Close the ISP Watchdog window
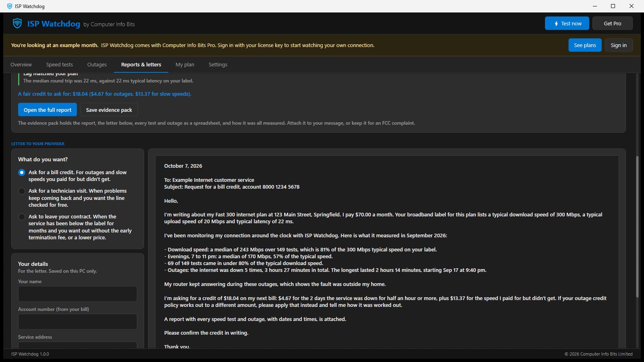This screenshot has width=644, height=362. tap(632, 6)
